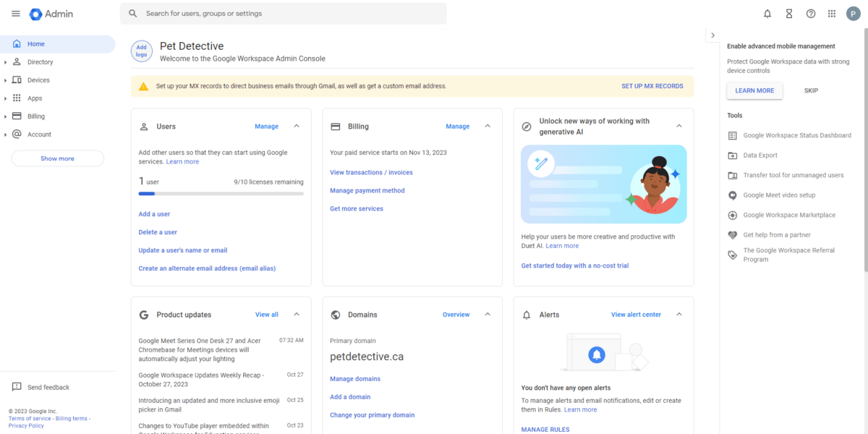
Task: Click the Add a user link
Action: click(x=154, y=213)
